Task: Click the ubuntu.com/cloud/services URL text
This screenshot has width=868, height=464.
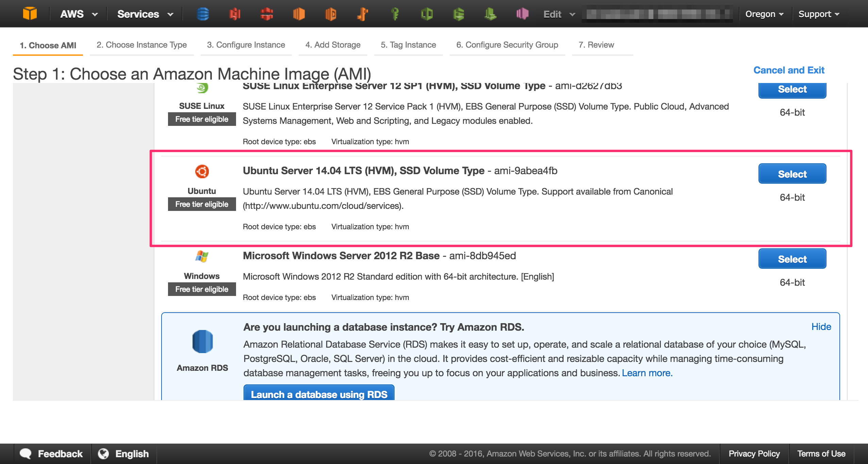Action: [323, 206]
